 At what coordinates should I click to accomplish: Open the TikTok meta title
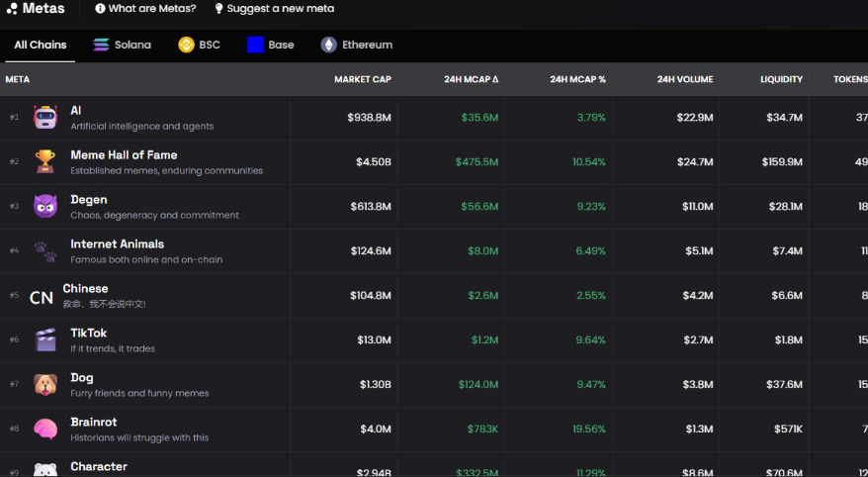pyautogui.click(x=89, y=333)
